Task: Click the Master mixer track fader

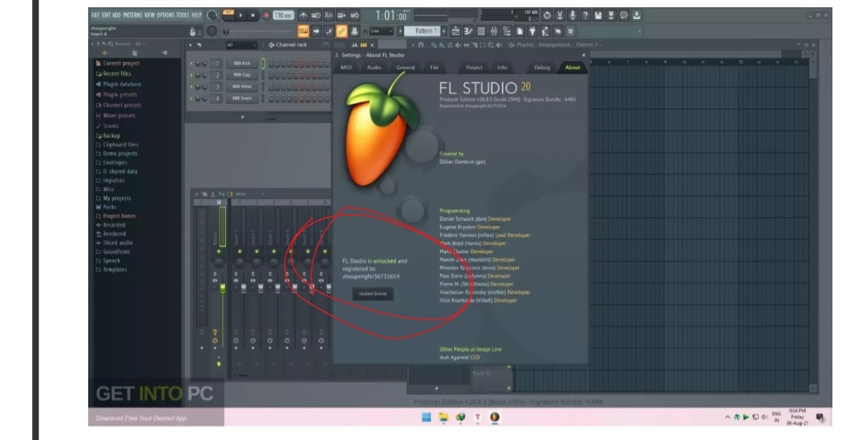Action: [x=222, y=288]
